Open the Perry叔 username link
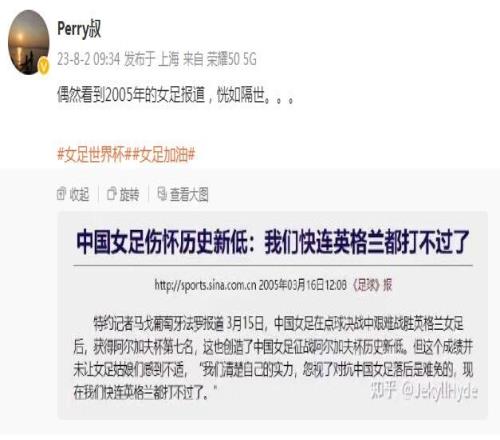This screenshot has height=440, width=500. [x=79, y=30]
